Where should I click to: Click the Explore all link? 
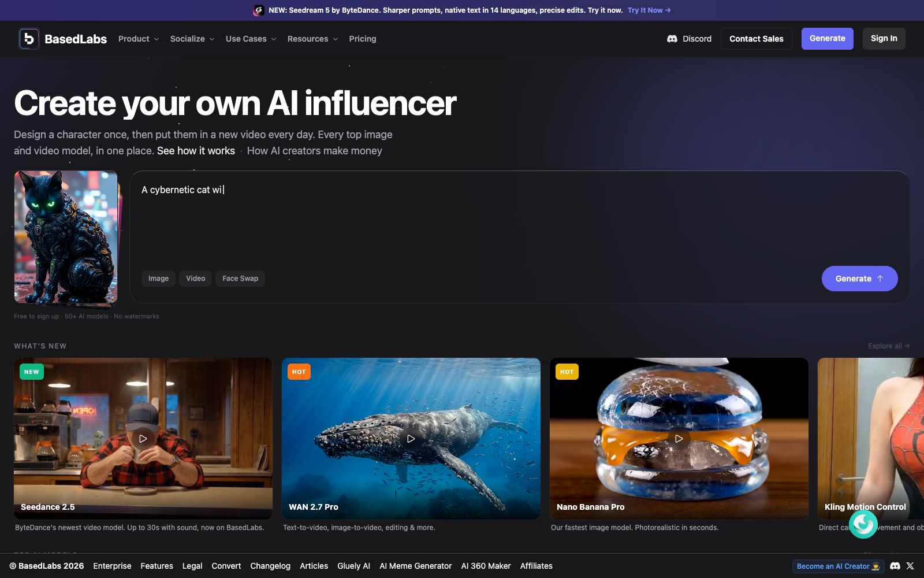tap(889, 346)
